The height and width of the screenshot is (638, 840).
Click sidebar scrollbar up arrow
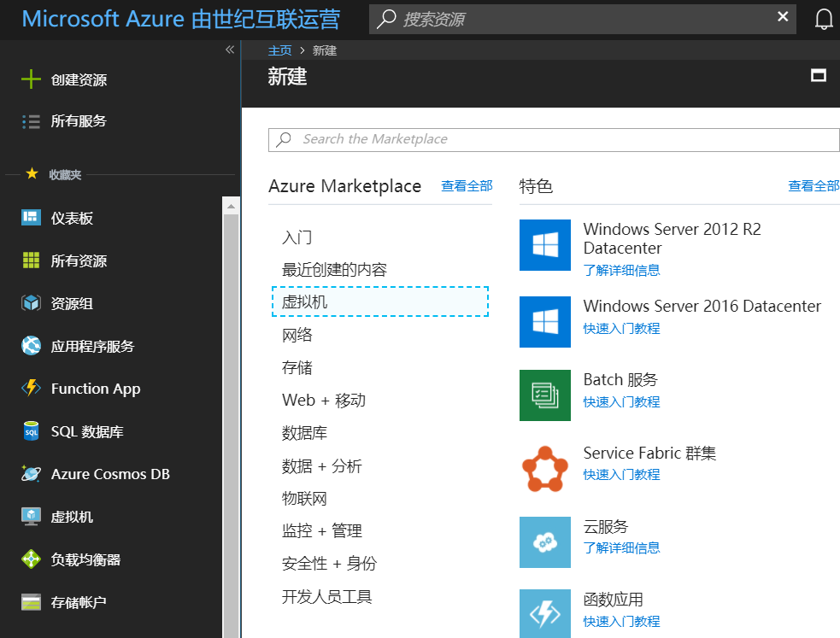click(x=231, y=206)
